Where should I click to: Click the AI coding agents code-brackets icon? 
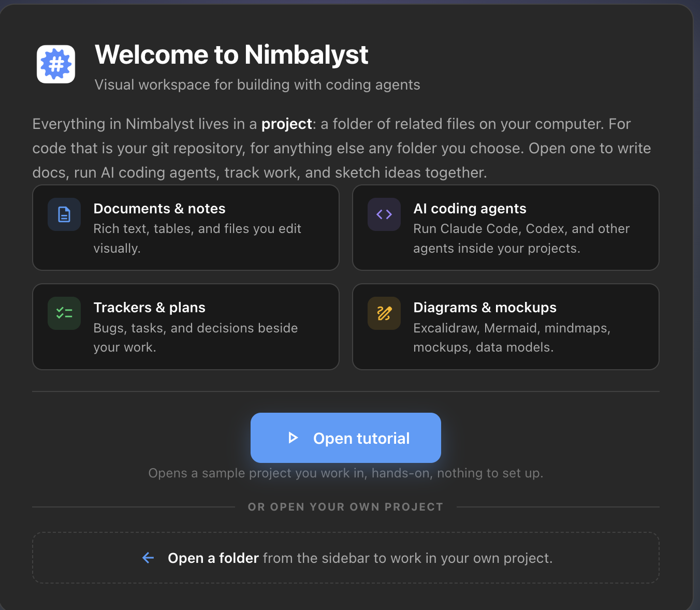tap(384, 214)
